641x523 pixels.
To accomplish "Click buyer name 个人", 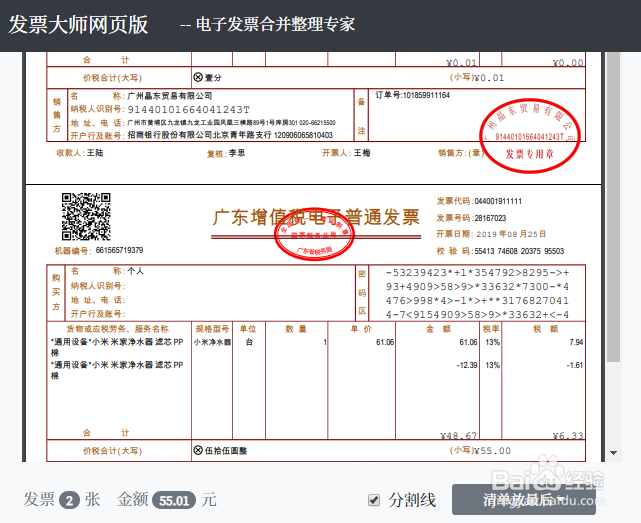I will pyautogui.click(x=135, y=271).
